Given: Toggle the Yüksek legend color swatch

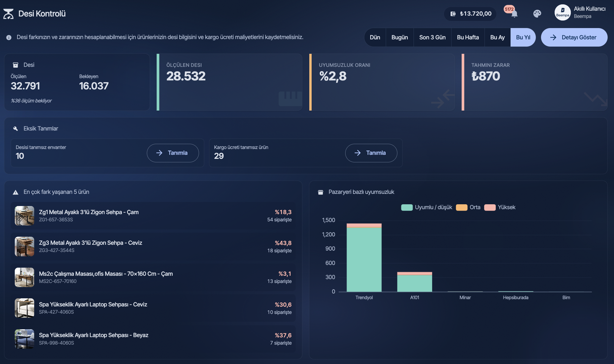Looking at the screenshot, I should [x=490, y=207].
